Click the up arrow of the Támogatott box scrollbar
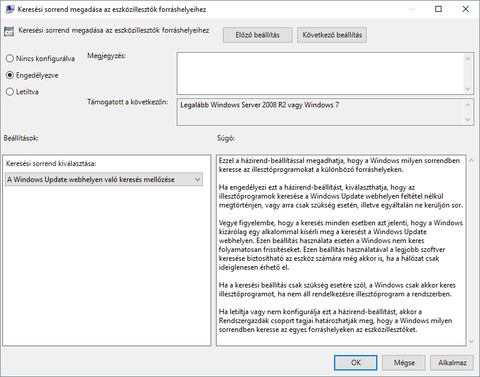Screen dimensions: 480x377 coord(468,105)
